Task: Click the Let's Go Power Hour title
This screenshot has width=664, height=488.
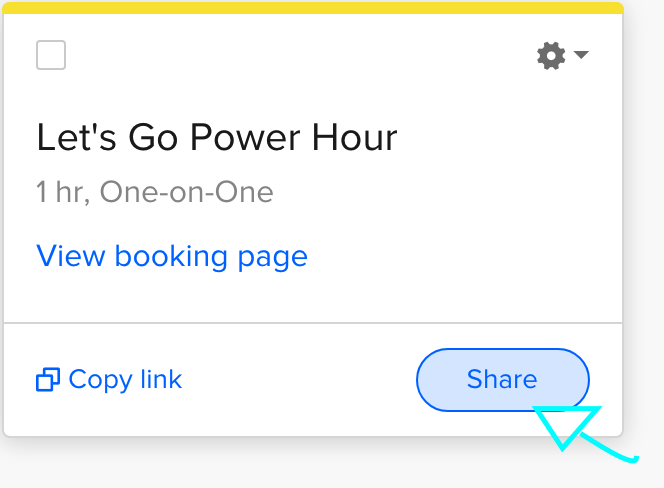Action: [x=217, y=138]
